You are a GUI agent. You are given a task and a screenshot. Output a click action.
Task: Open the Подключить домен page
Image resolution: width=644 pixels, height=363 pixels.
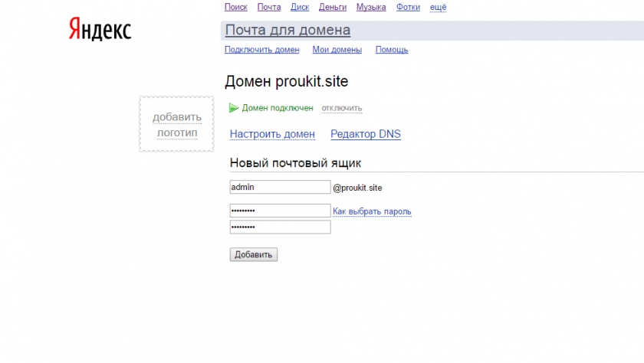click(261, 50)
